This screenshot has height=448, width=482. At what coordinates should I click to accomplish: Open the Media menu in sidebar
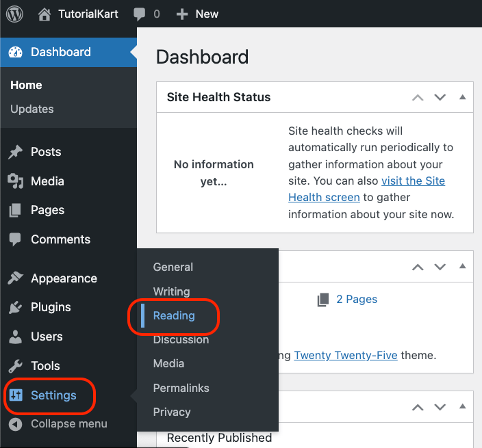click(47, 181)
